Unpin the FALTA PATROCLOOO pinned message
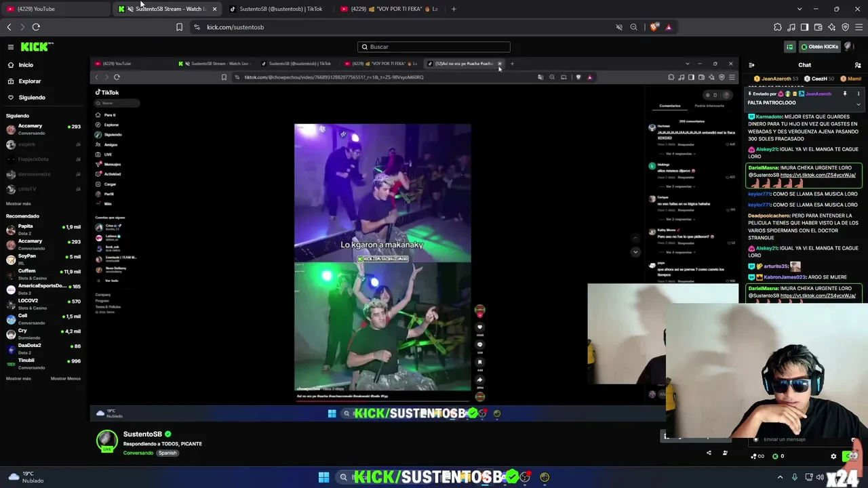Viewport: 868px width, 488px height. 845,94
